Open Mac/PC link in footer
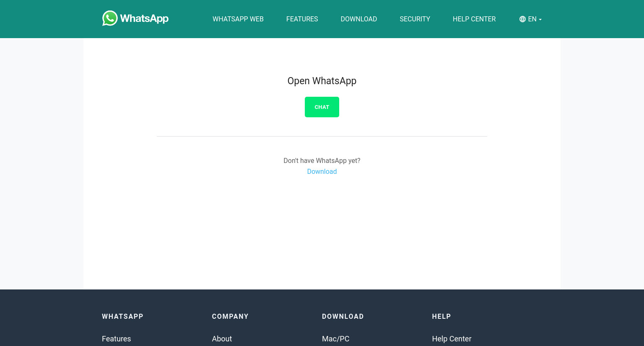Viewport: 644px width, 346px height. (335, 339)
